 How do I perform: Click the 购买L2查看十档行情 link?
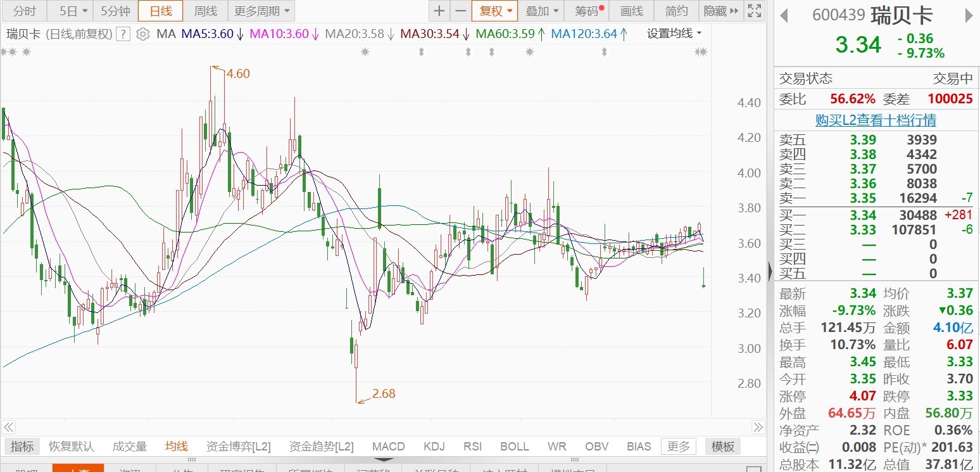point(876,120)
